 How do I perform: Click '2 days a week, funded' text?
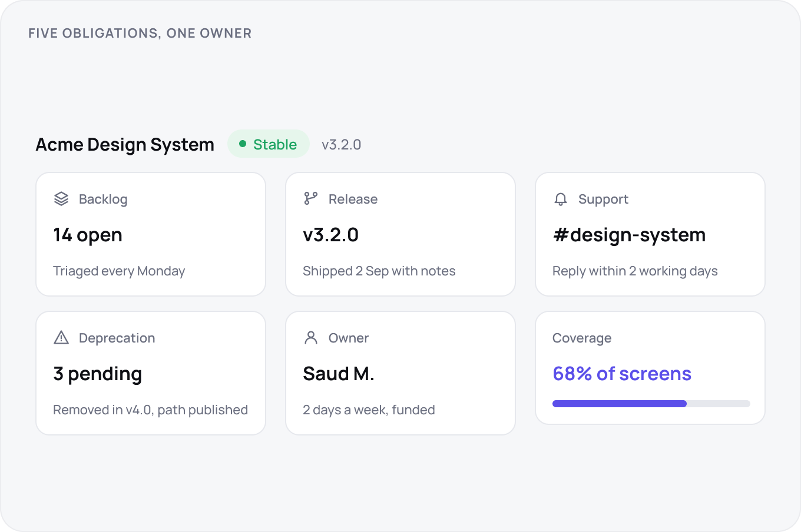click(x=369, y=410)
